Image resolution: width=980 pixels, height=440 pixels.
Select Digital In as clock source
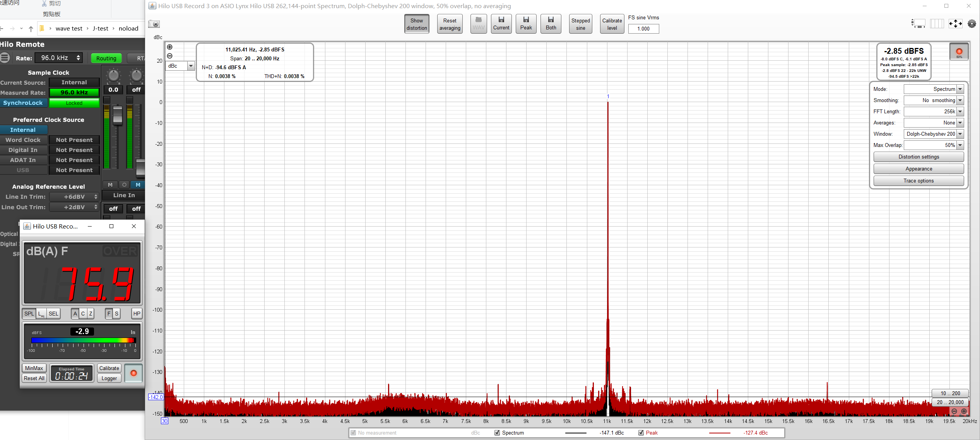23,150
